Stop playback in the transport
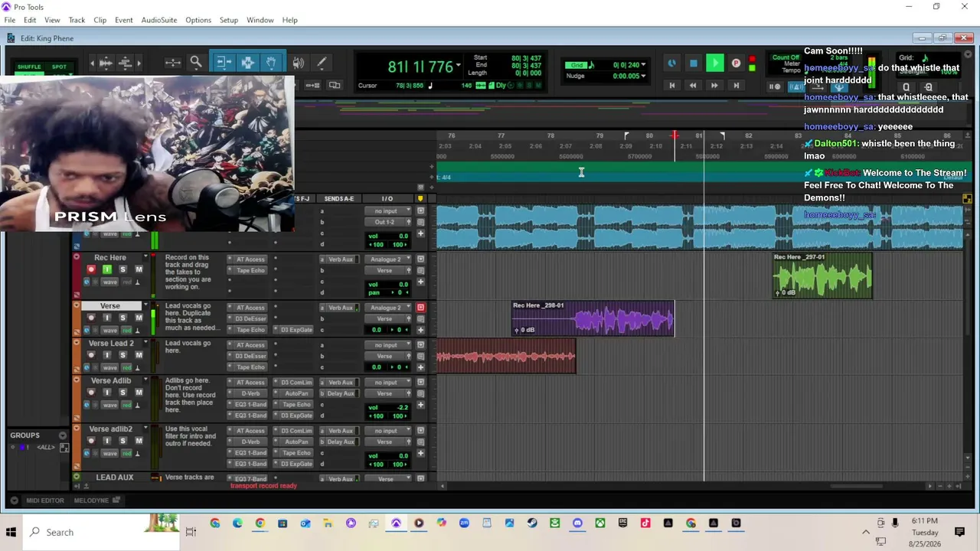Image resolution: width=980 pixels, height=551 pixels. coord(694,64)
